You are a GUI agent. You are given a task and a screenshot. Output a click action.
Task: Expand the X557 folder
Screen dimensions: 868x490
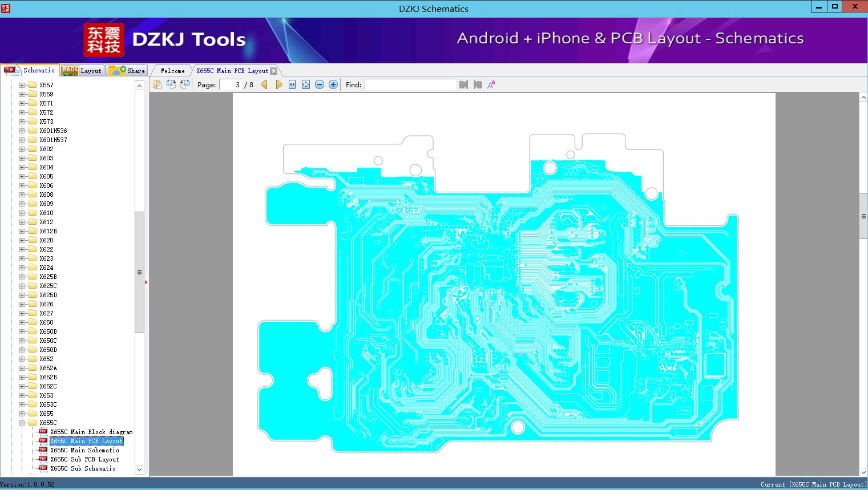pyautogui.click(x=22, y=85)
